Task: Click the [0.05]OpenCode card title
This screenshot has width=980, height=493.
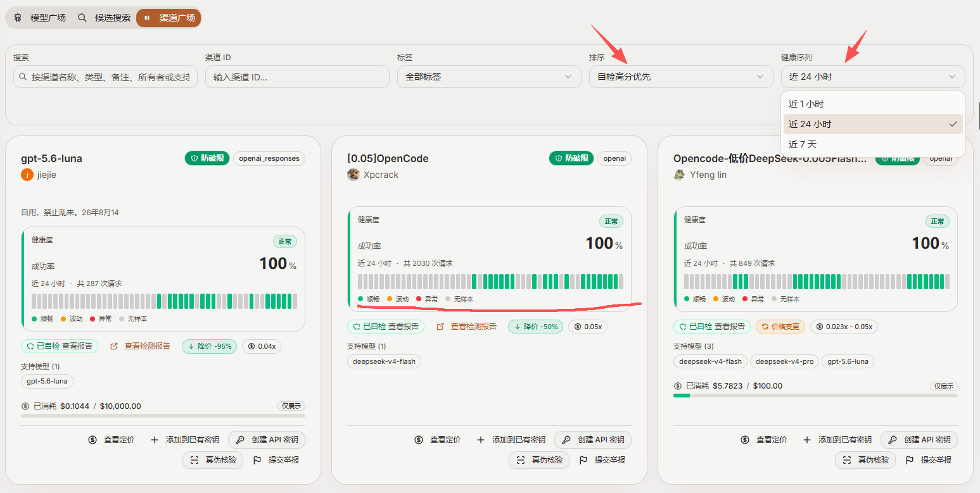Action: click(x=388, y=158)
